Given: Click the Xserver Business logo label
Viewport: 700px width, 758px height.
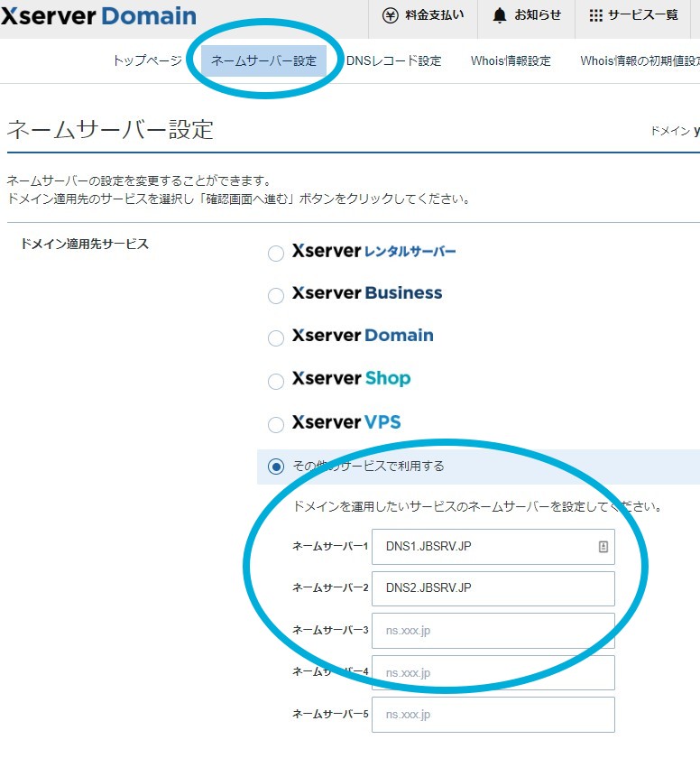Looking at the screenshot, I should pos(367,293).
